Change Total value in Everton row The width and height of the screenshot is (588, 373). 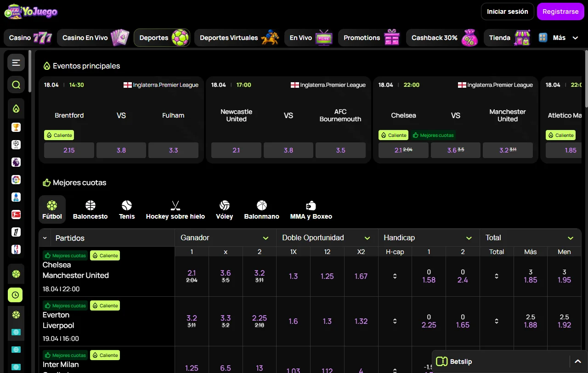(x=497, y=321)
